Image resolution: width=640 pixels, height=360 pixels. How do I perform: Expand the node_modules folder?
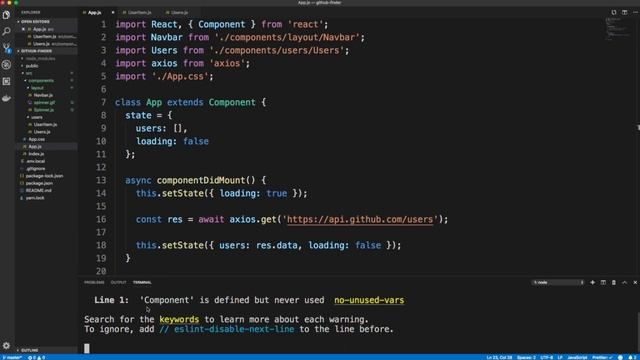40,58
